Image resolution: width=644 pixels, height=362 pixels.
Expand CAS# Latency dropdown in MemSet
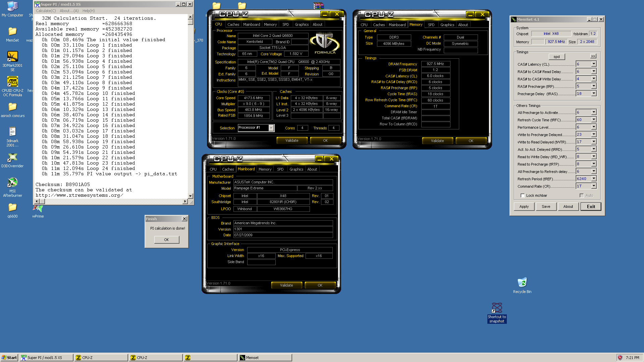(594, 64)
